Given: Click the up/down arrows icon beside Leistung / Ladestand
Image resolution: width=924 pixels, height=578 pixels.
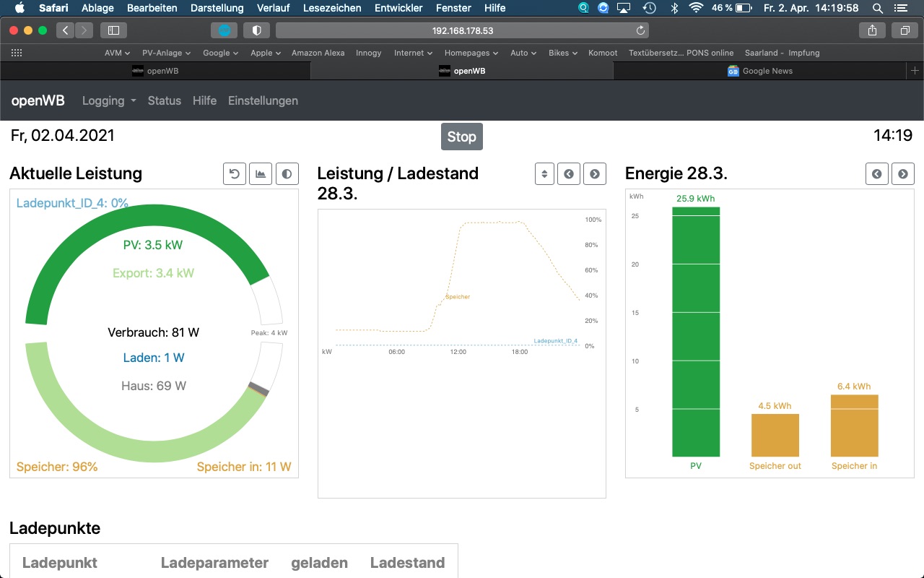Looking at the screenshot, I should [544, 174].
